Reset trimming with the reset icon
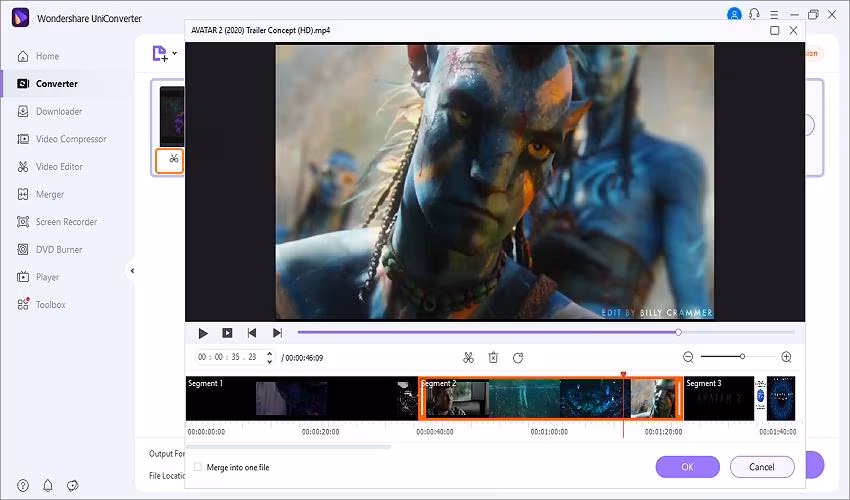Image resolution: width=850 pixels, height=500 pixels. click(518, 357)
